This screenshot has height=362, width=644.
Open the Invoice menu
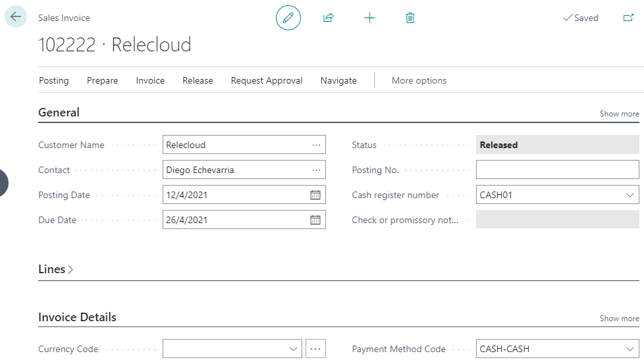point(150,80)
